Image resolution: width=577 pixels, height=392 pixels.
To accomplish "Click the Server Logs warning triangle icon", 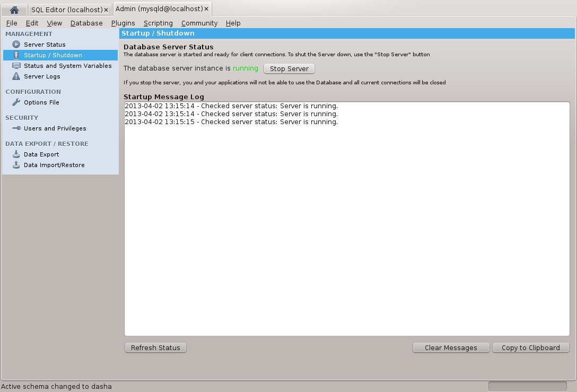I will 16,76.
